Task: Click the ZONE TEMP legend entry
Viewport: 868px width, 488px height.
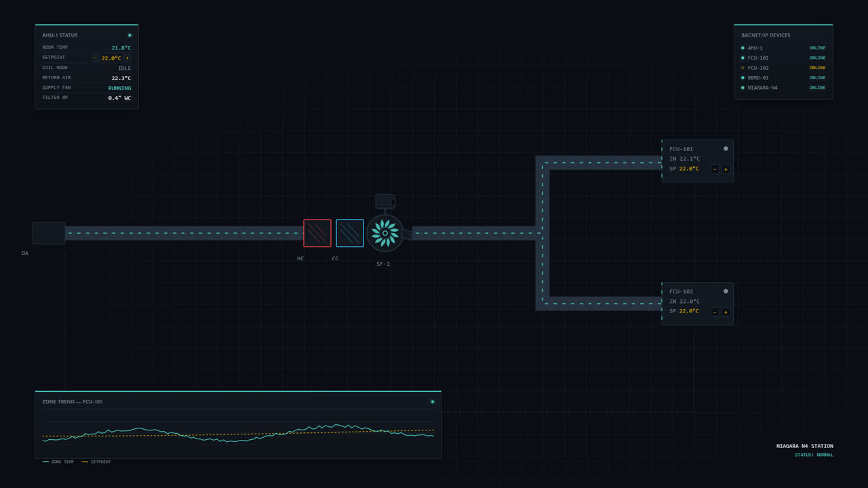Action: (x=58, y=462)
